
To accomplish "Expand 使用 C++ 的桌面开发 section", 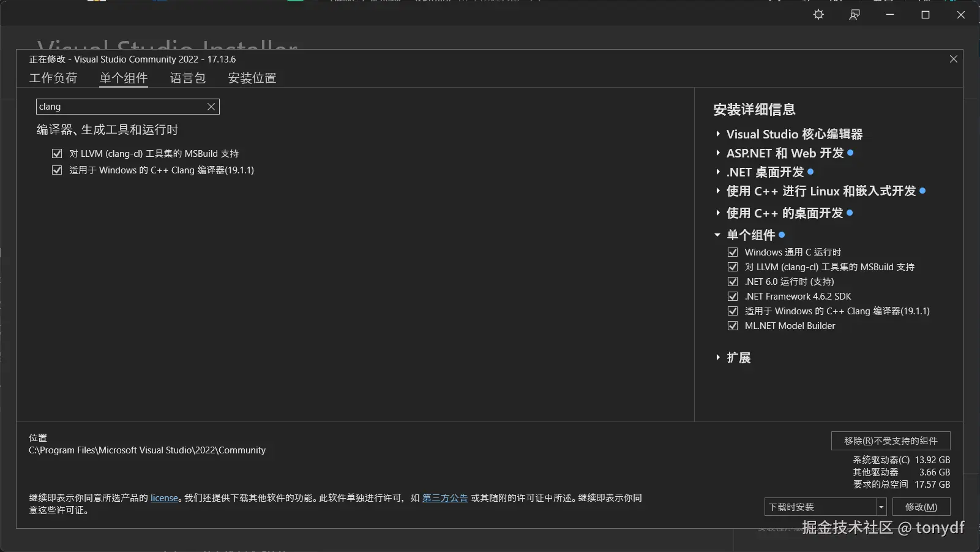I will point(718,213).
